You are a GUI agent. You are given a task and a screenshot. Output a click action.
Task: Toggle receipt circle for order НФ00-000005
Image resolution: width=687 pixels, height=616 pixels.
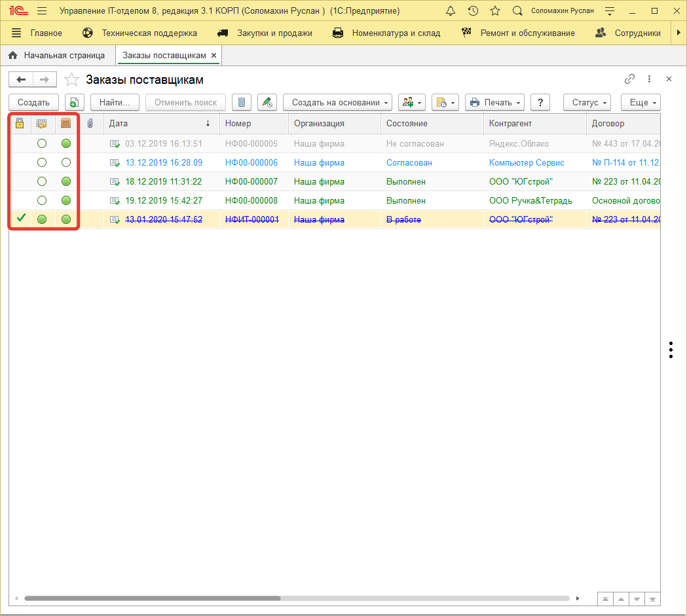coord(66,143)
